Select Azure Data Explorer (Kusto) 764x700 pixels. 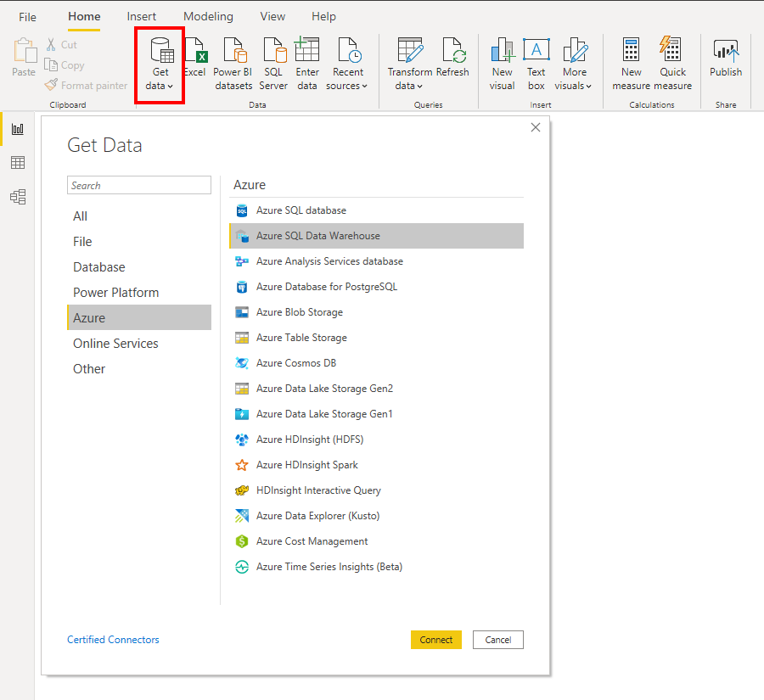point(376,516)
